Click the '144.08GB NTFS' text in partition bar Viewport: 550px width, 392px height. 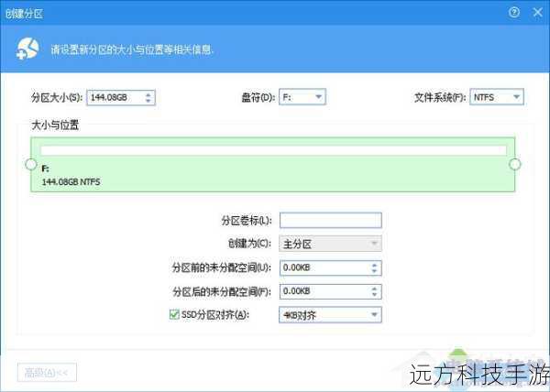[71, 182]
